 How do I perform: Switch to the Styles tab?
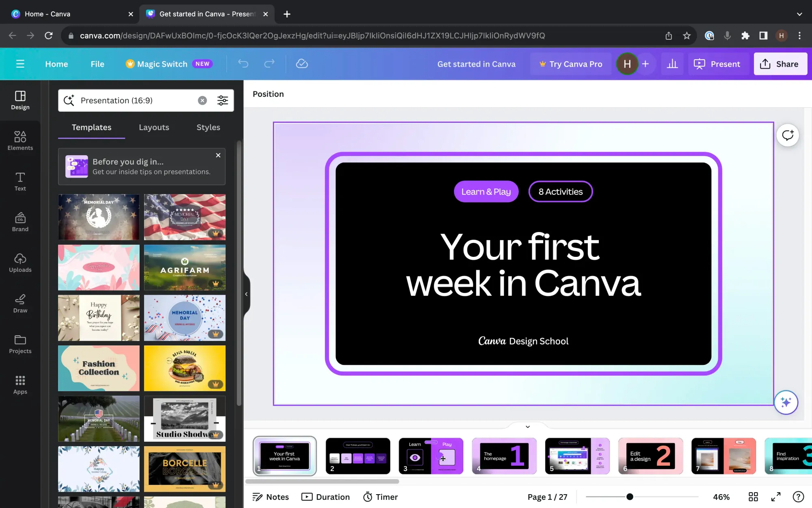[x=207, y=127]
